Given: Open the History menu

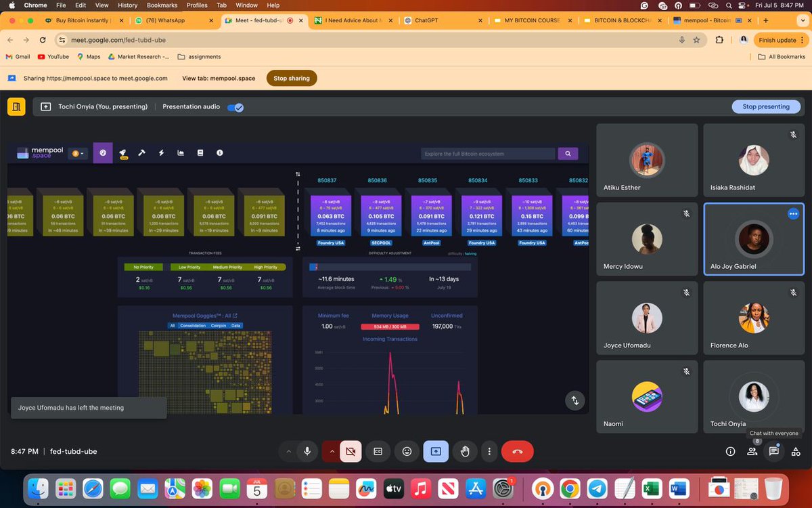Looking at the screenshot, I should coord(127,5).
